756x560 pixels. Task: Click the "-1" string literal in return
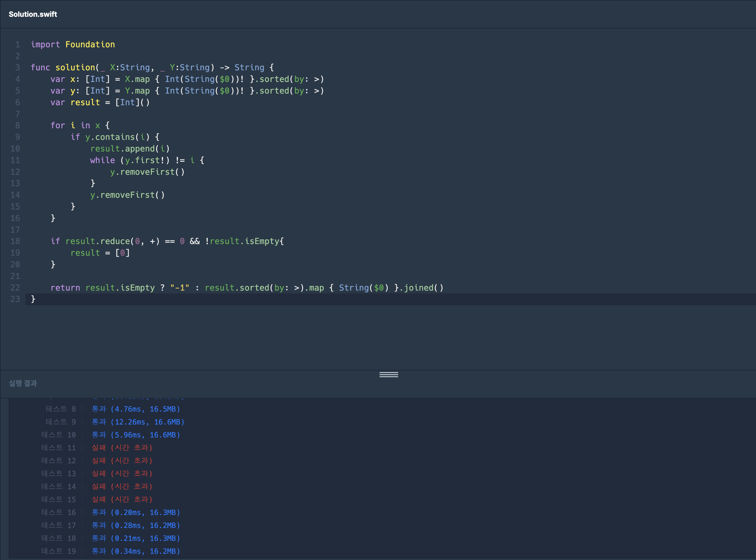tap(180, 288)
